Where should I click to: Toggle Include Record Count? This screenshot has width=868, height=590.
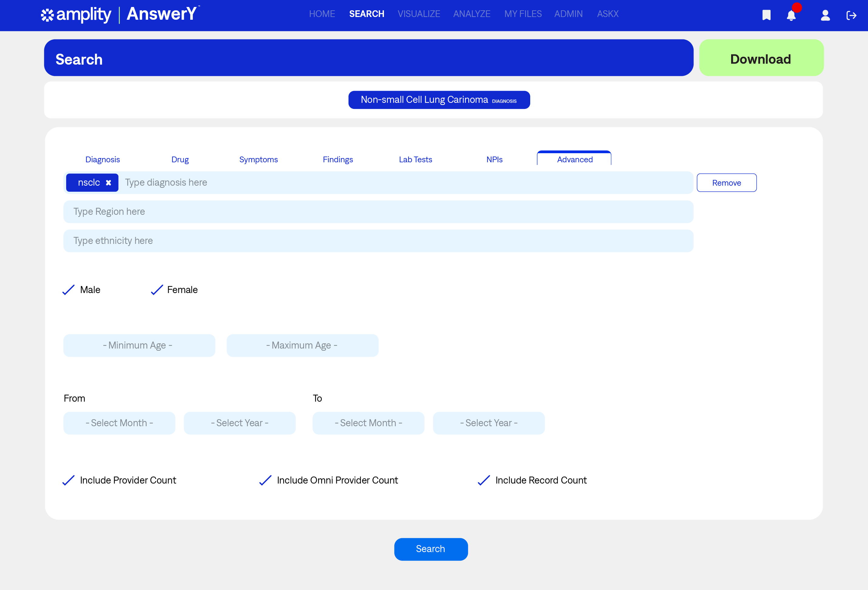(x=484, y=480)
